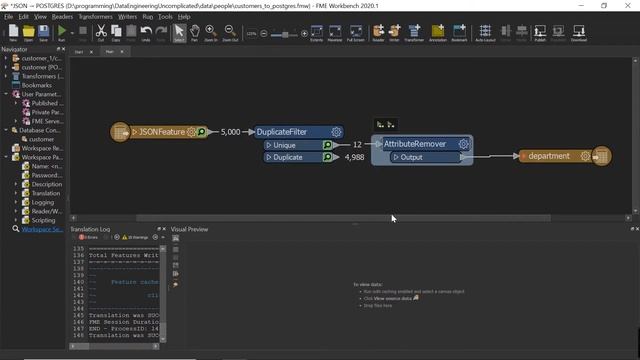Open the Workspace Search link
Screen dimensions: 640x360
coord(42,229)
